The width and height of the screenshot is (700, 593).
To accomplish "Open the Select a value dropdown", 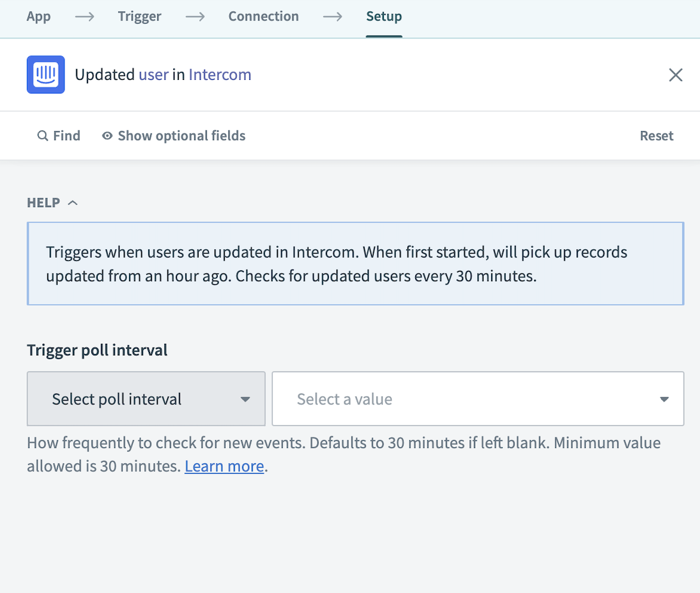I will pos(478,399).
